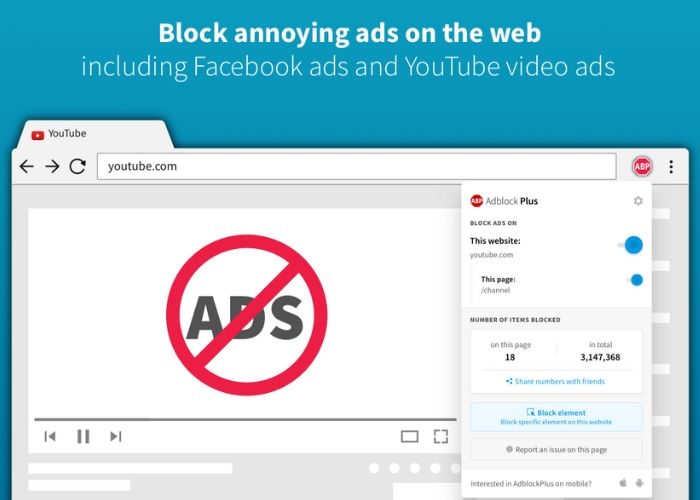Click the browser forward arrow

(x=52, y=167)
